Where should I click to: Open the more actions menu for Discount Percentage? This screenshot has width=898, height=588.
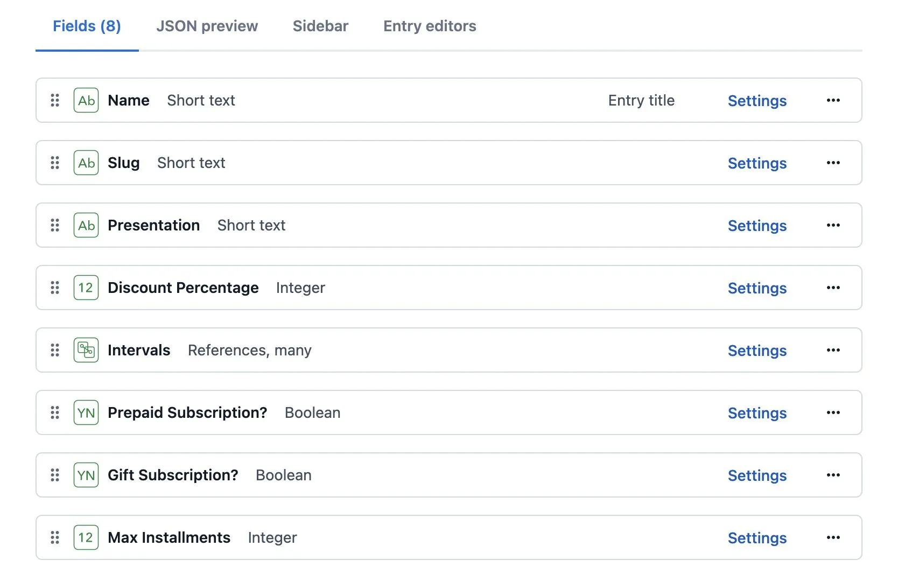click(833, 288)
